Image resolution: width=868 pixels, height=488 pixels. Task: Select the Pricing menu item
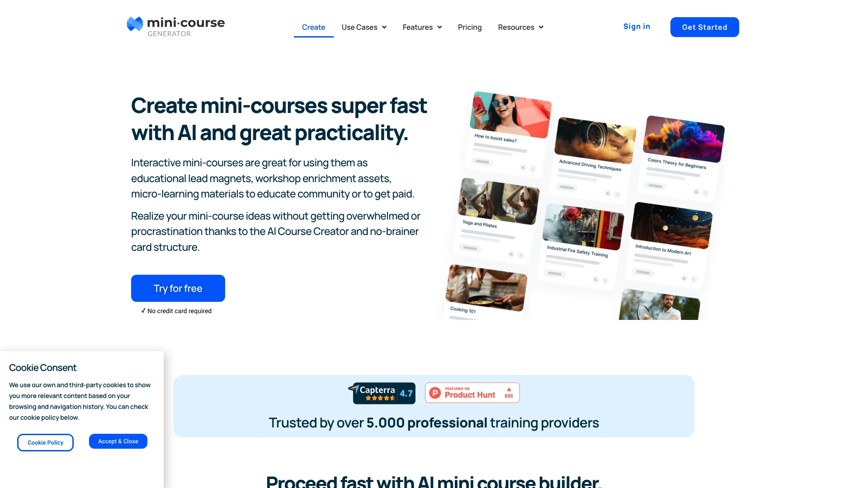(x=470, y=27)
